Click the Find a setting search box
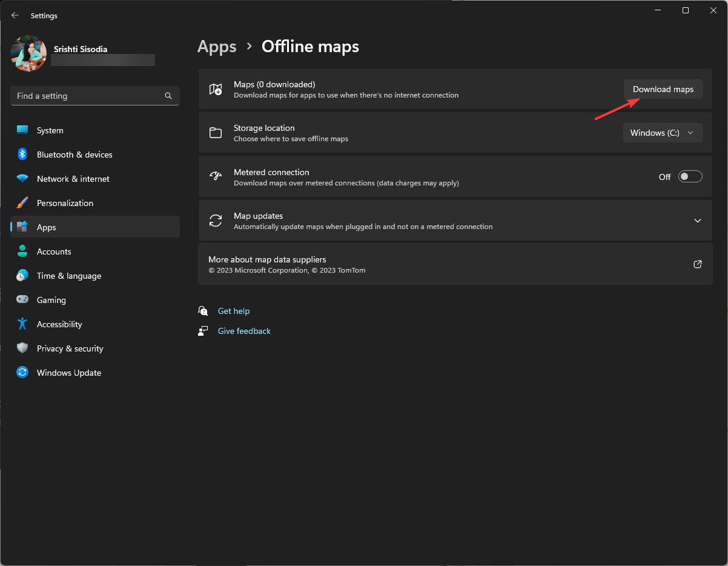Image resolution: width=728 pixels, height=566 pixels. coord(94,95)
